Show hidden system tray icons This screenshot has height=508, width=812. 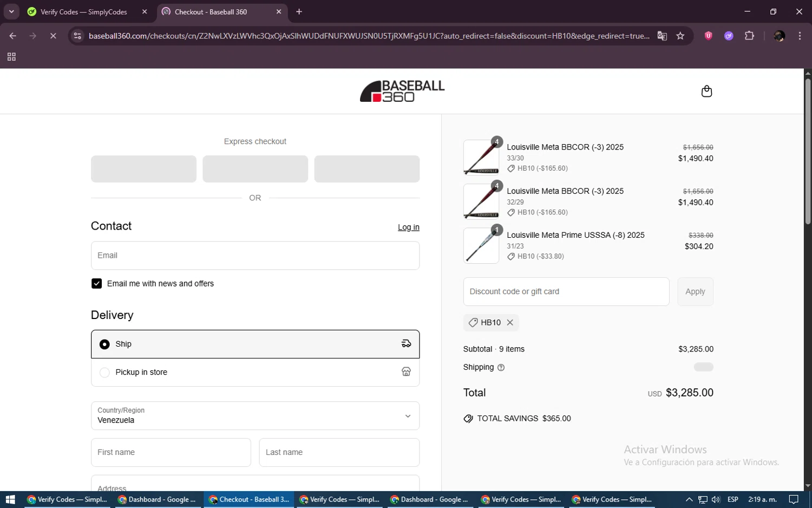point(689,499)
